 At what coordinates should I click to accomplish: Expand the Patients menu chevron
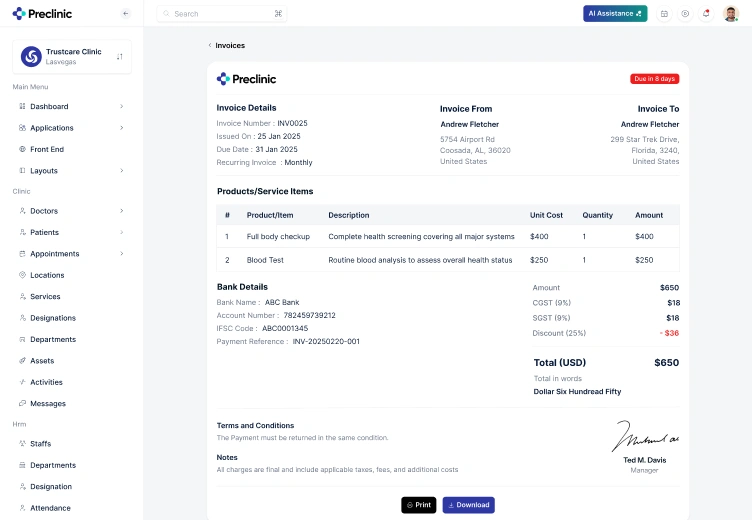tap(121, 232)
